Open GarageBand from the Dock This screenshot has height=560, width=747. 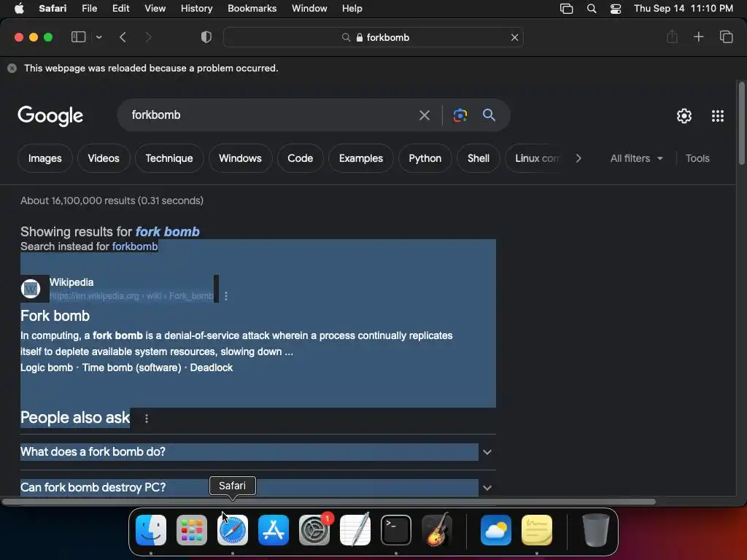coord(438,530)
